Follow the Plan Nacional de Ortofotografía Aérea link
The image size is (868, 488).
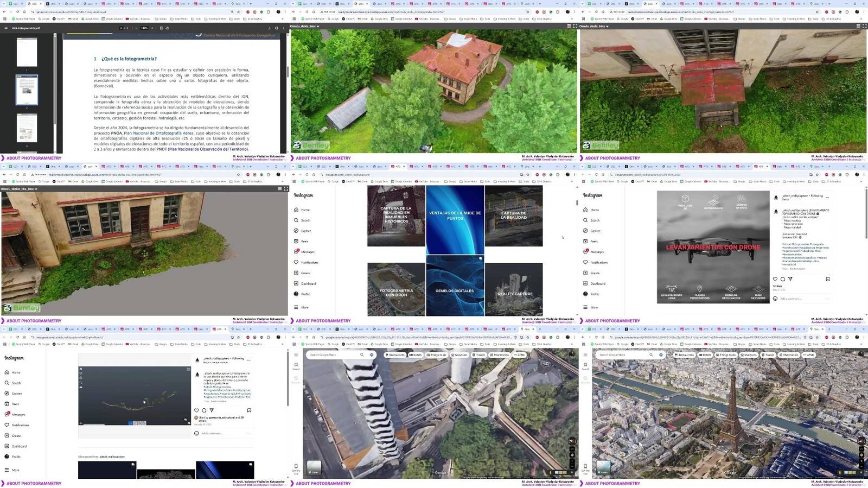pyautogui.click(x=158, y=133)
